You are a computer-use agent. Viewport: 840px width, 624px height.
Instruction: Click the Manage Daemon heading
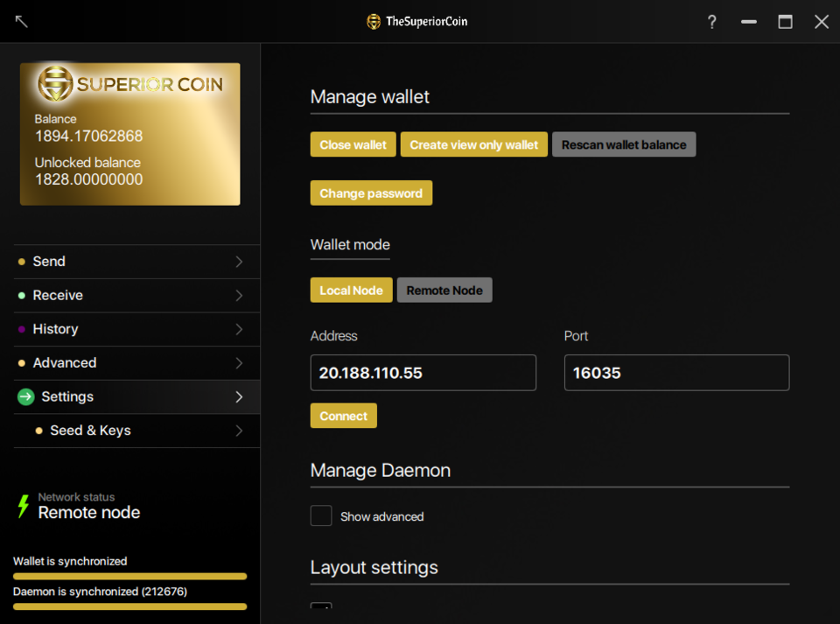[x=381, y=470]
